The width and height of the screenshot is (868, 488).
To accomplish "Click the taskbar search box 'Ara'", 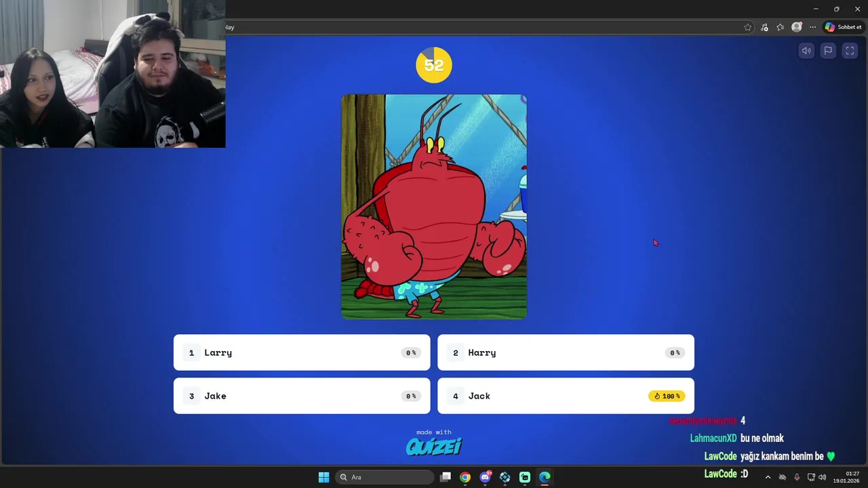I will (x=384, y=477).
